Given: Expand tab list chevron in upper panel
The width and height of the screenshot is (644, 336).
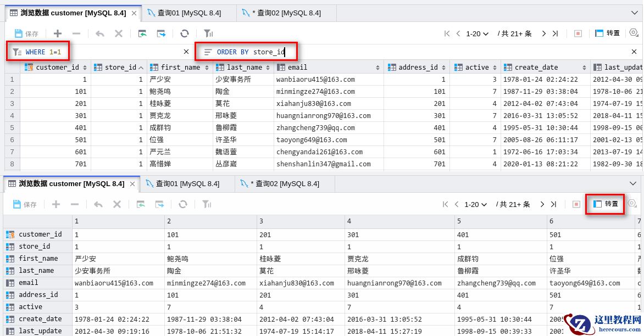Looking at the screenshot, I should click(x=634, y=13).
